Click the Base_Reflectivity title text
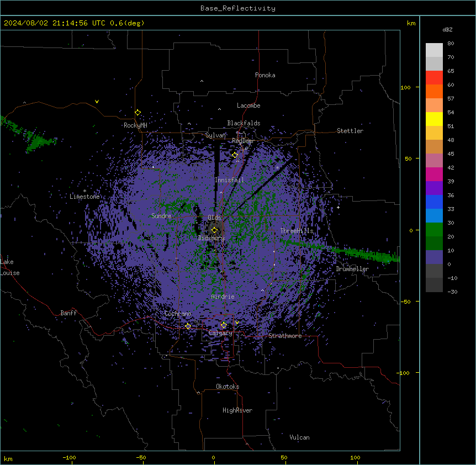Image resolution: width=476 pixels, height=465 pixels. click(x=238, y=8)
